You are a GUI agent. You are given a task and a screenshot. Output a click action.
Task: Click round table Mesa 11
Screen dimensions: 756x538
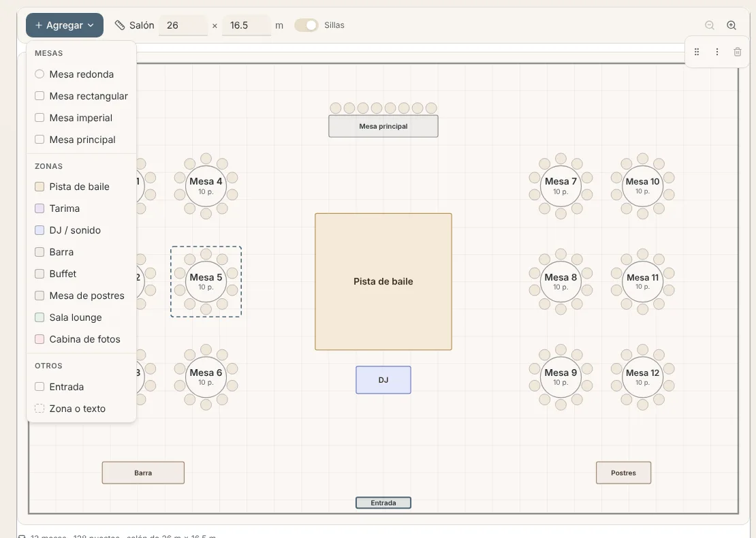point(643,281)
